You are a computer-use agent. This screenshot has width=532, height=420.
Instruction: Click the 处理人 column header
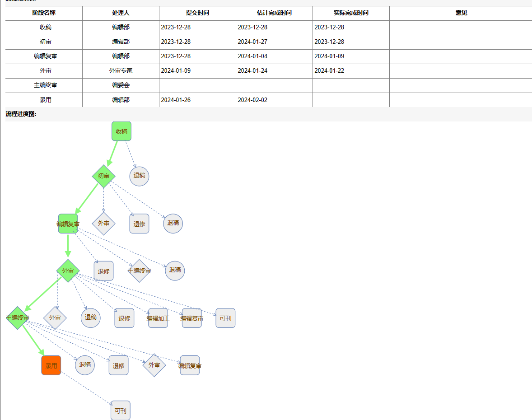pyautogui.click(x=121, y=13)
